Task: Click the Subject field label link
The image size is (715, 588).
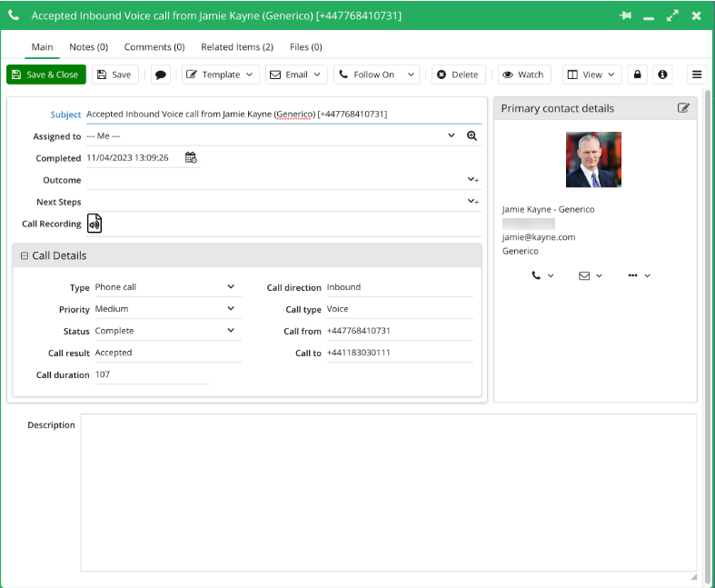Action: point(65,115)
